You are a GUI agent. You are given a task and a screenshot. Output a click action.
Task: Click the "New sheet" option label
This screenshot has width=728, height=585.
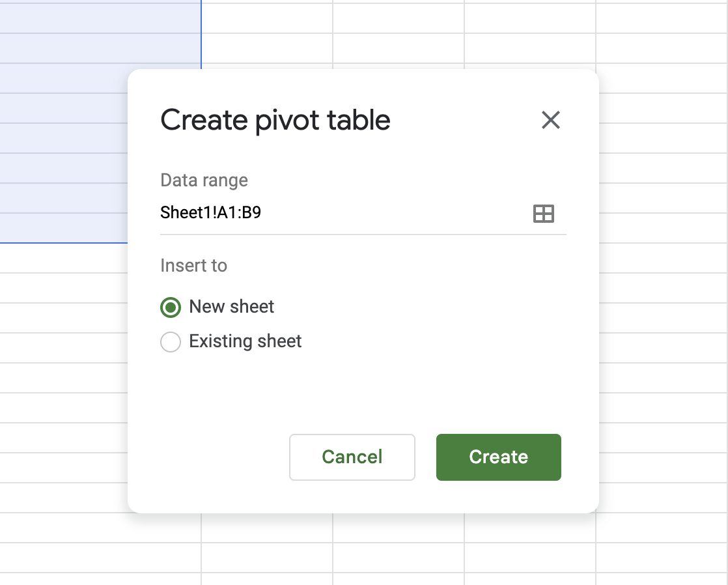[x=231, y=307]
